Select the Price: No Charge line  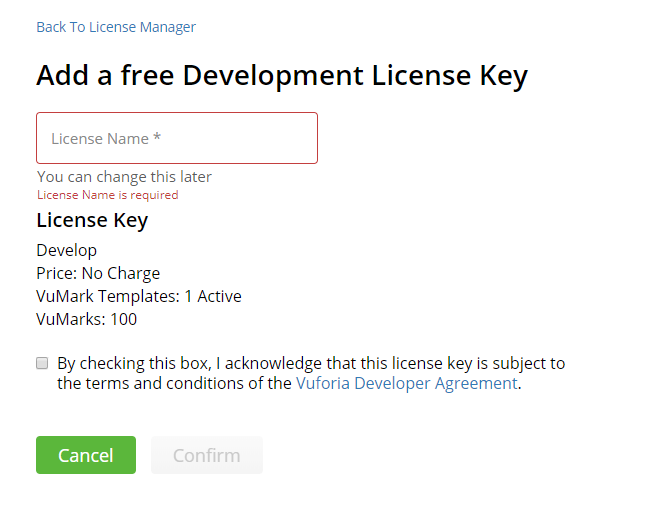pyautogui.click(x=98, y=273)
